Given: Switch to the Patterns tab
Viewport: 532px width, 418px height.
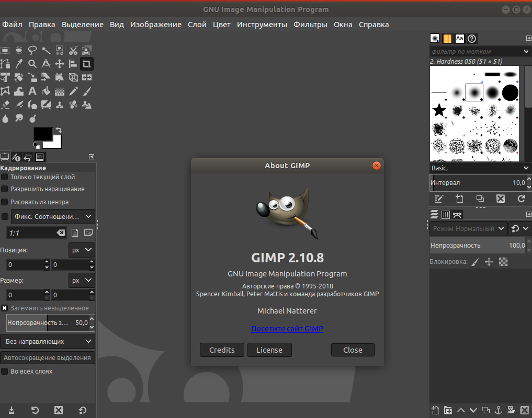Looking at the screenshot, I should [447, 39].
